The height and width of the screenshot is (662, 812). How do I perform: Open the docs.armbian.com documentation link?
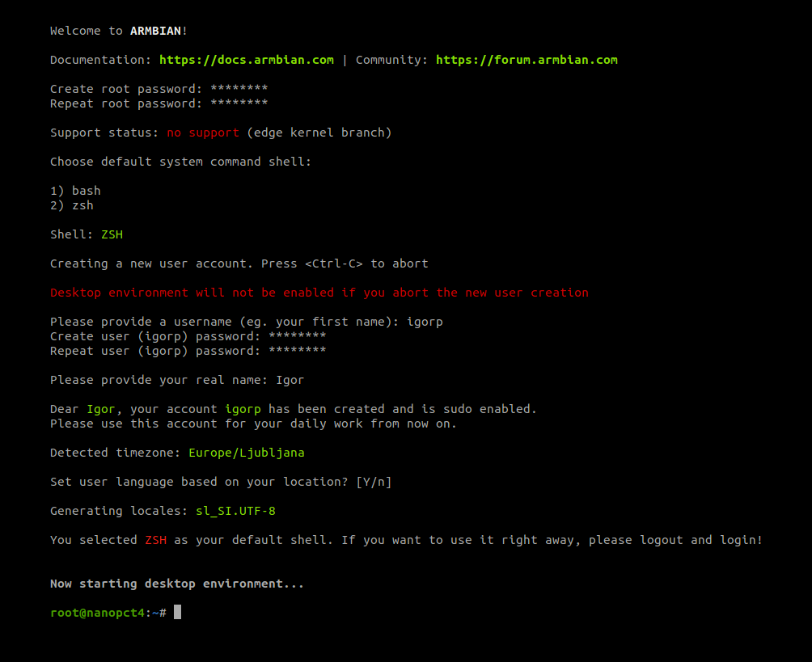click(x=247, y=60)
